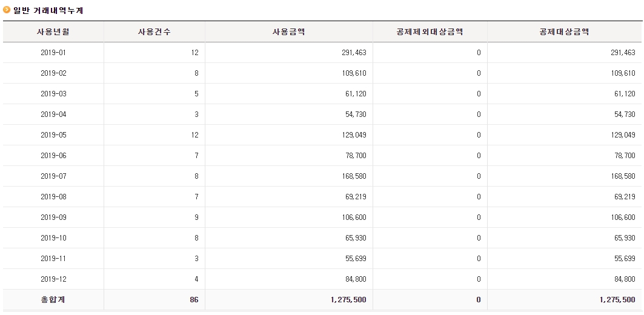This screenshot has width=644, height=315.
Task: Click 사용금액 106,600 in 2019-09 row
Action: [354, 217]
